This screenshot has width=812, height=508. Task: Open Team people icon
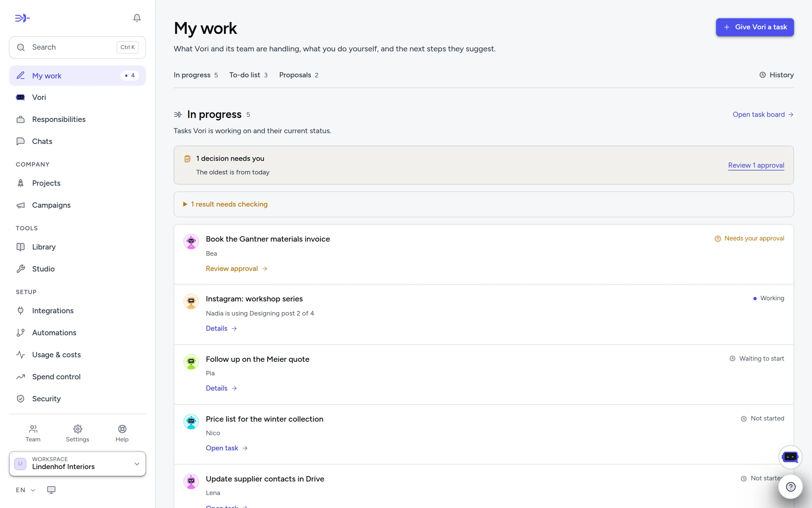point(33,429)
